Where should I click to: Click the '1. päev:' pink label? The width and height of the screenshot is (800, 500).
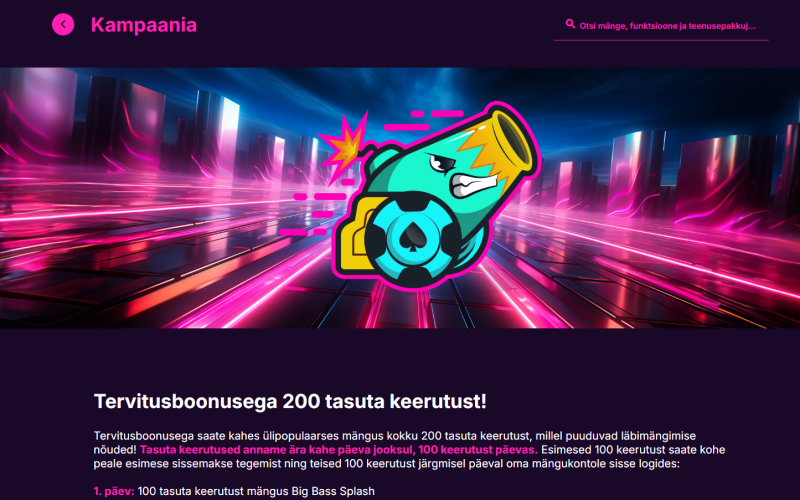tap(114, 491)
